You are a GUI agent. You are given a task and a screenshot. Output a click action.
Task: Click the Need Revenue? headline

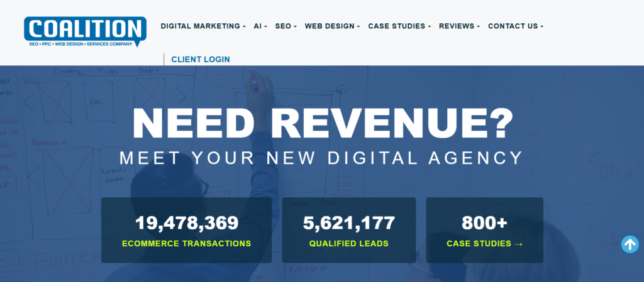point(321,122)
